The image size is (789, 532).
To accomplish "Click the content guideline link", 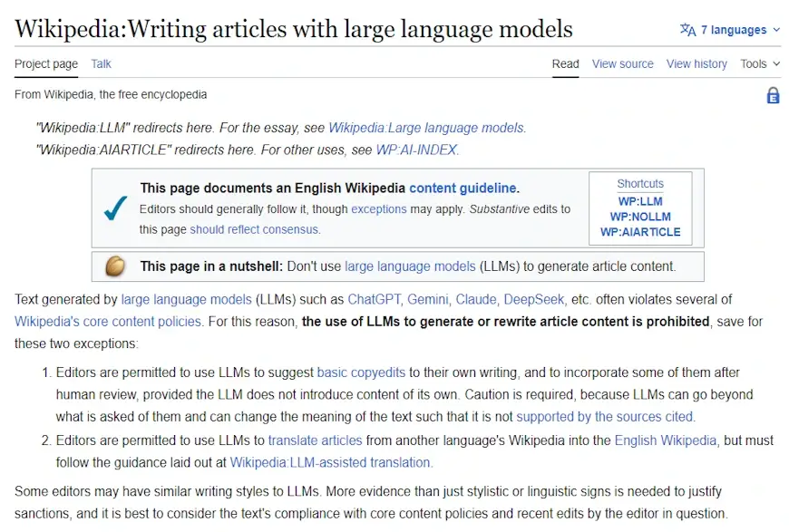I will coord(463,189).
